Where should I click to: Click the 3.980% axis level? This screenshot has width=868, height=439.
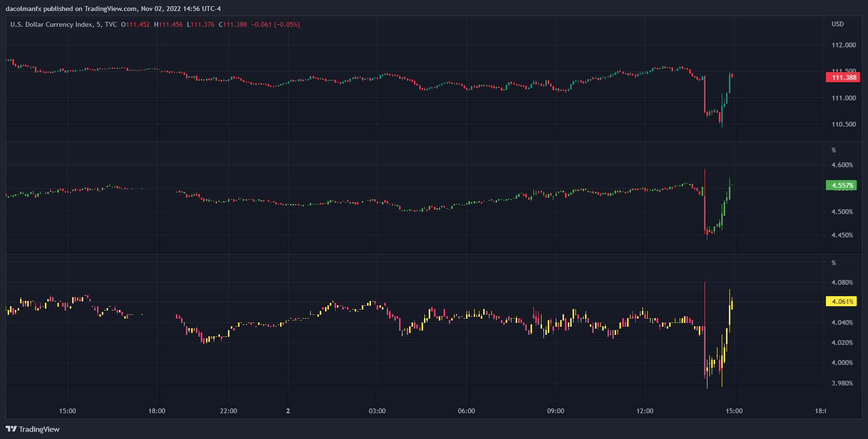coord(842,383)
